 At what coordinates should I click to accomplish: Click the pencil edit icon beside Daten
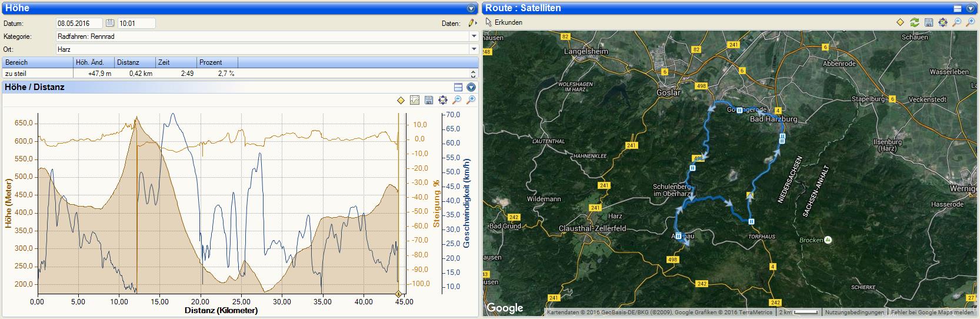click(x=471, y=24)
